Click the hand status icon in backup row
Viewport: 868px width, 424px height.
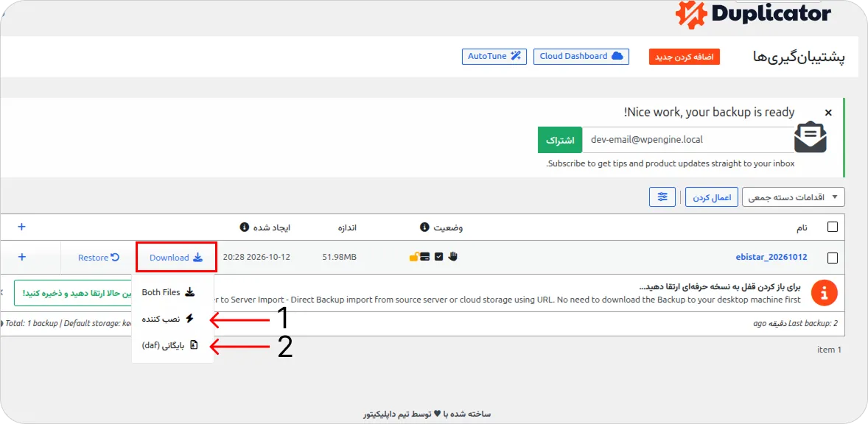[x=453, y=256]
